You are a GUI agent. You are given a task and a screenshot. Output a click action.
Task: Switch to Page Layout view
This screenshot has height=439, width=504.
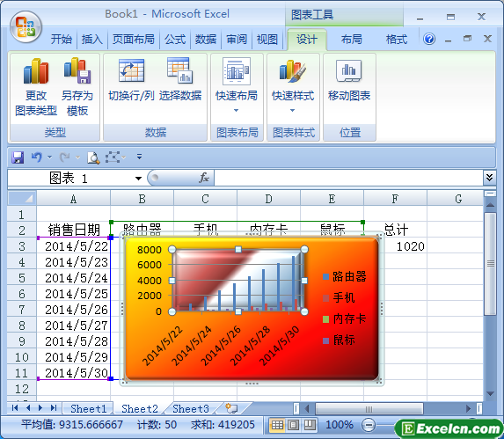point(293,425)
